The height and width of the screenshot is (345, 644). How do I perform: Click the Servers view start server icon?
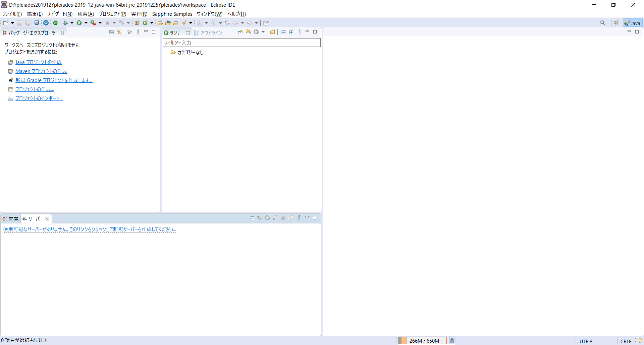point(267,218)
